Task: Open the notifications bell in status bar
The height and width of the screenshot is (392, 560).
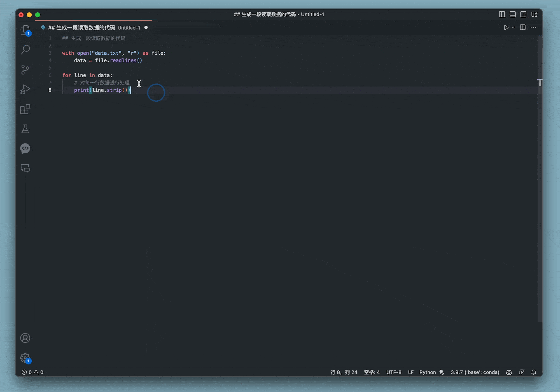Action: coord(534,372)
